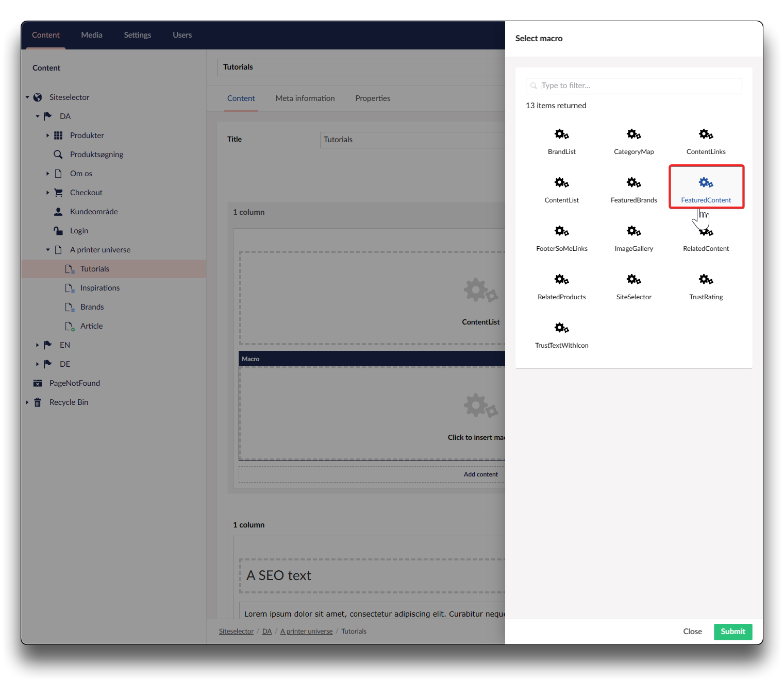Viewport: 784px width, 682px height.
Task: Pick the SiteSelector macro icon
Action: pos(633,280)
